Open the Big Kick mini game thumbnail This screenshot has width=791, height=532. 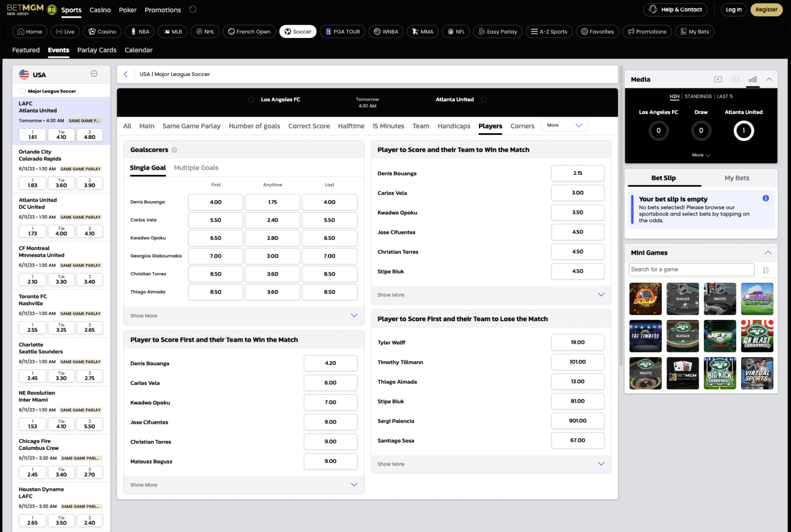click(x=720, y=373)
